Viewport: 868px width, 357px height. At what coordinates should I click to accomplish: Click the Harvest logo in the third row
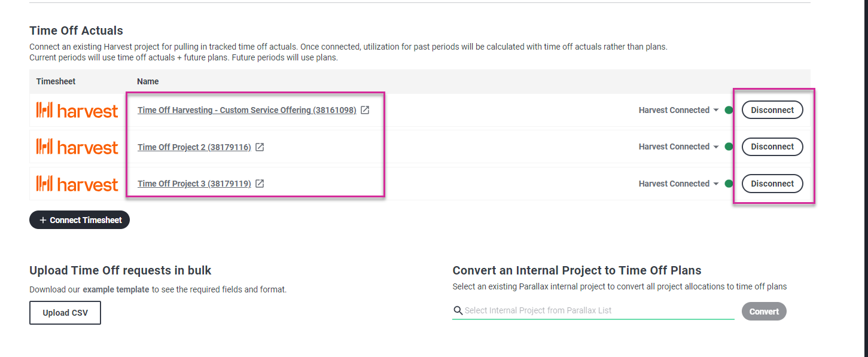tap(77, 184)
